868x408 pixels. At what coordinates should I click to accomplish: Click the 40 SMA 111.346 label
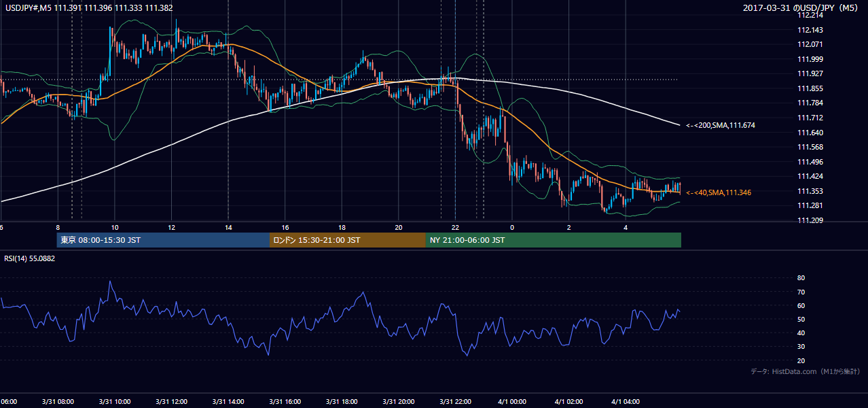click(x=719, y=192)
